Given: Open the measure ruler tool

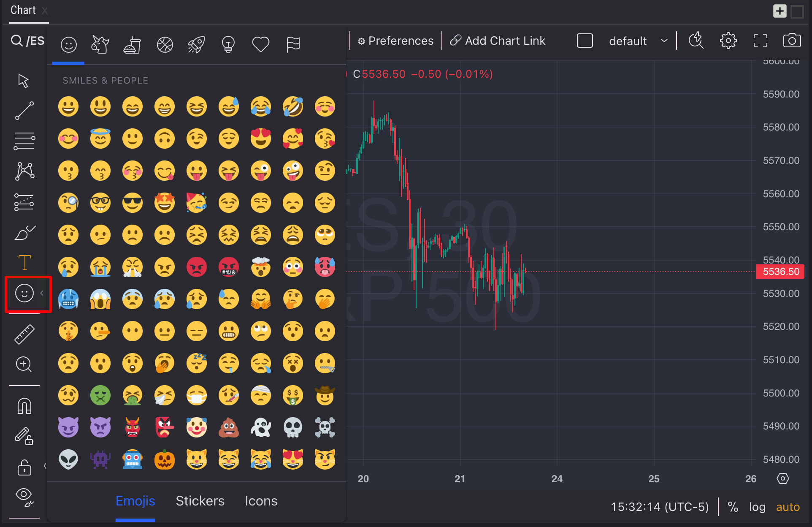Looking at the screenshot, I should [x=24, y=334].
